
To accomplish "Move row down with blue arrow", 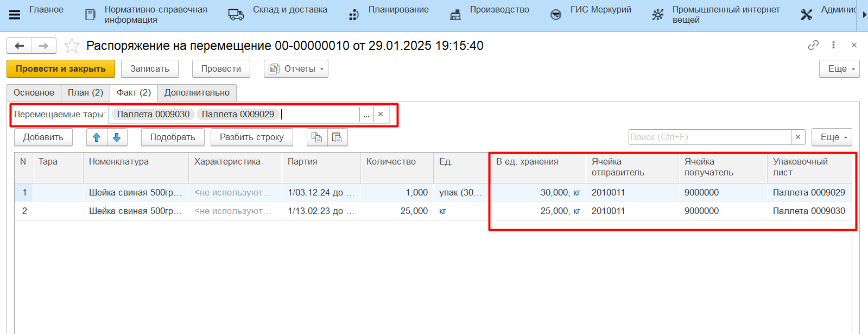I will tap(117, 137).
